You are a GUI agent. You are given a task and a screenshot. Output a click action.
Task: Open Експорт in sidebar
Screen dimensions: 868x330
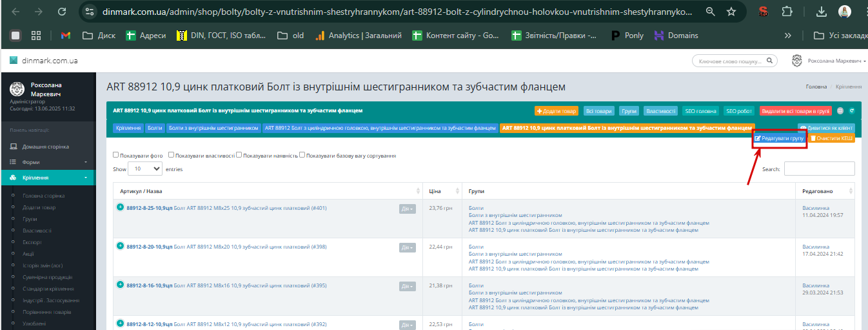32,242
